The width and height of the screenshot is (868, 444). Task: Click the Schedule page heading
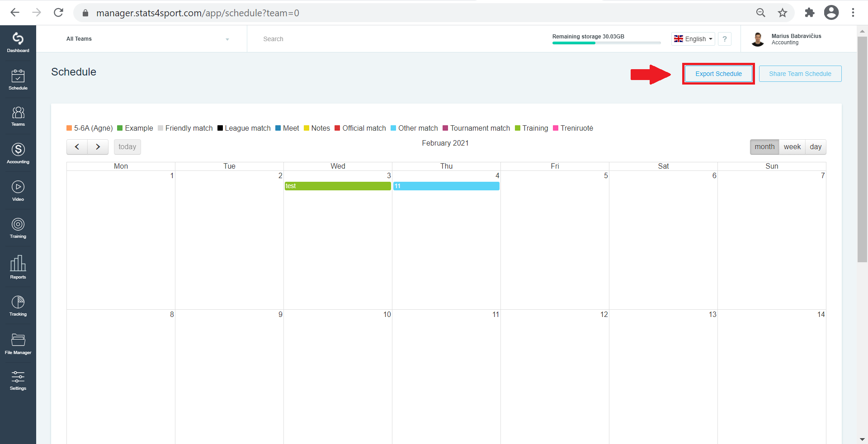click(74, 72)
